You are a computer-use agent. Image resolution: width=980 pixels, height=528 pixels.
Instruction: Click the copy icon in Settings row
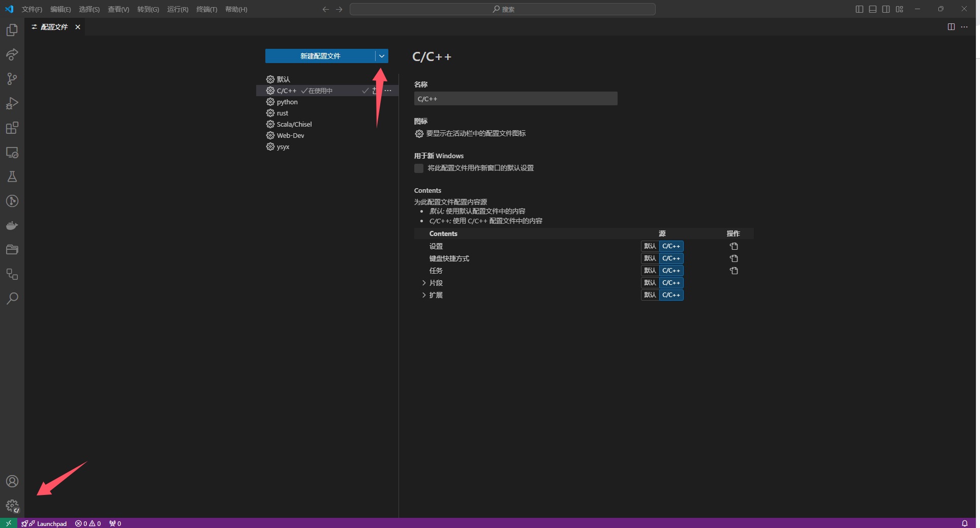coord(734,246)
